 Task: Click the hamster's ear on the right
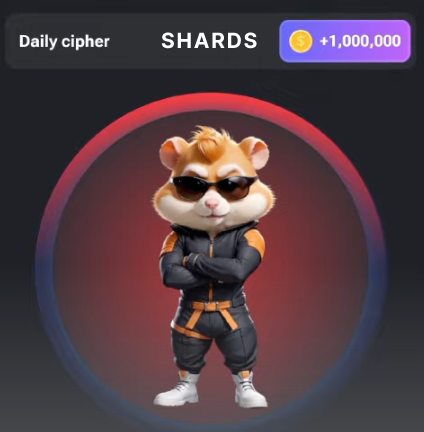point(256,152)
